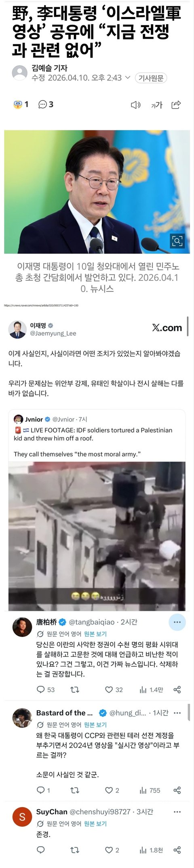Viewport: 194px width, 868px height.
Task: Enlarge the photo via the magnifier icon
Action: click(177, 241)
